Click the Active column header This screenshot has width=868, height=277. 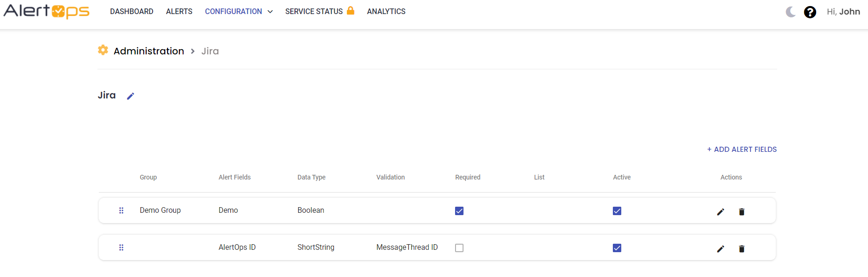tap(622, 177)
